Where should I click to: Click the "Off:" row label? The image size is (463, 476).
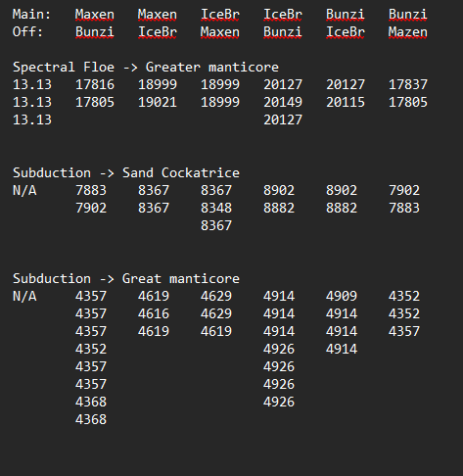click(27, 32)
